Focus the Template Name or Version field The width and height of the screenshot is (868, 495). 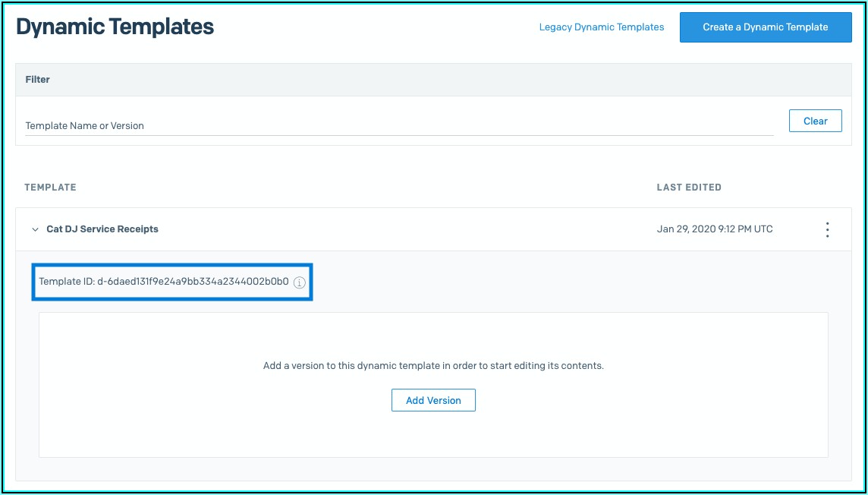(398, 126)
